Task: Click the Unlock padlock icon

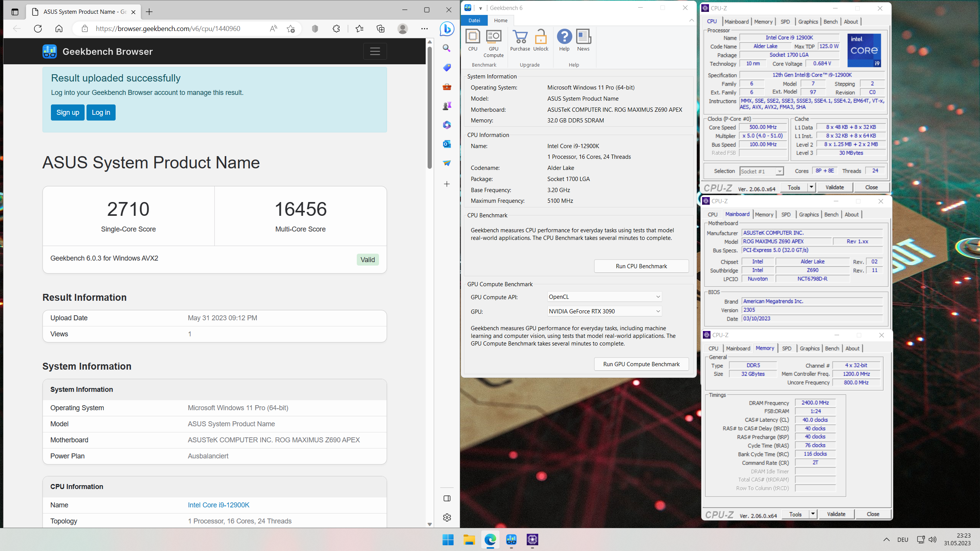Action: point(541,40)
